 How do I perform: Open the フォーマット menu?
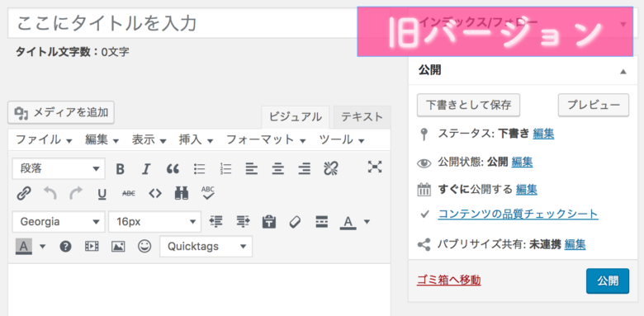[266, 140]
